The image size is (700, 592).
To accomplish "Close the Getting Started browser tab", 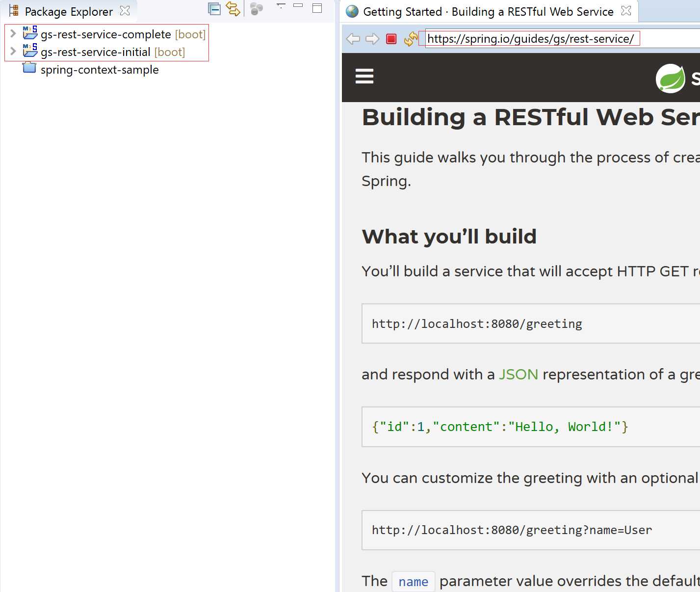I will (x=626, y=11).
